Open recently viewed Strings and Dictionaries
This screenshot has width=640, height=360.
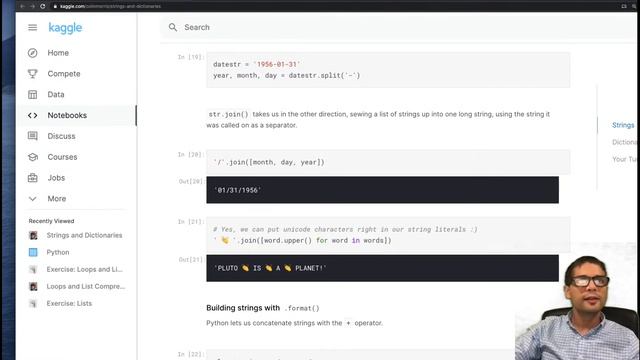pos(84,235)
